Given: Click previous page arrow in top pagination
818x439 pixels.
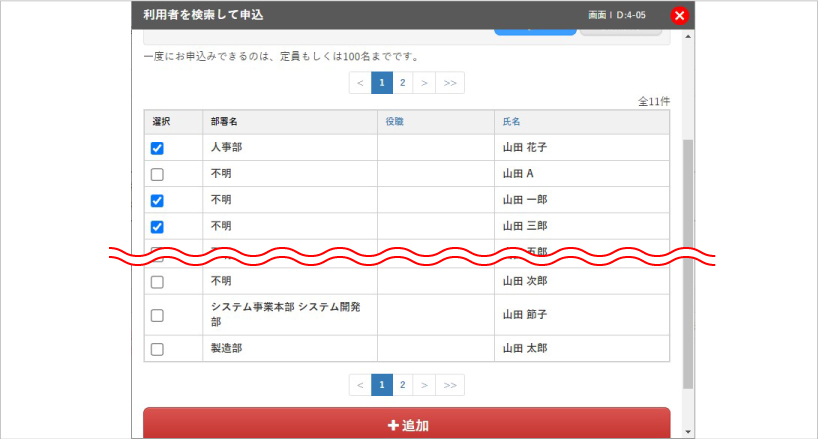Looking at the screenshot, I should (360, 83).
